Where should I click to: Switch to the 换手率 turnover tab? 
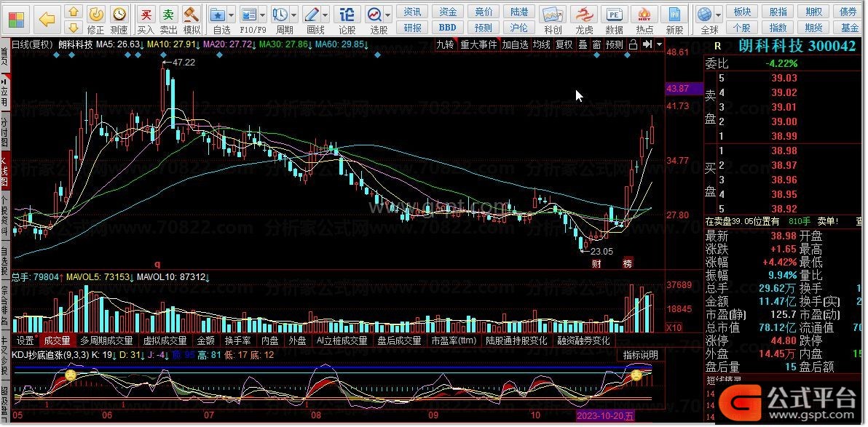tap(237, 340)
